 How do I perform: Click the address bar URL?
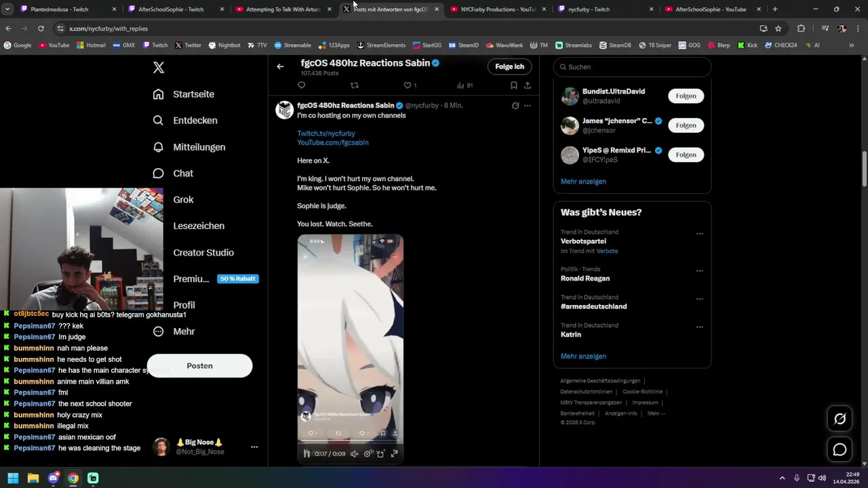(x=108, y=28)
